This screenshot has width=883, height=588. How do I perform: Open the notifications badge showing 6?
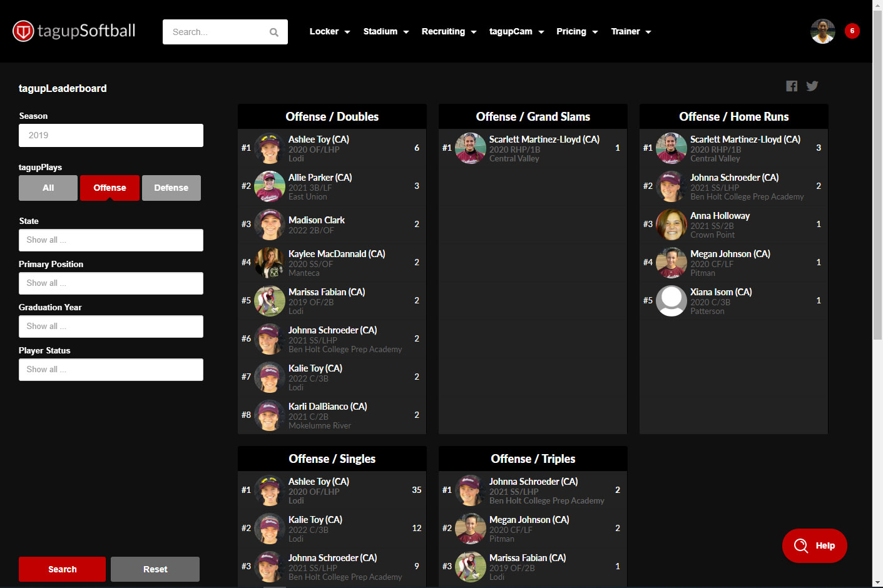click(x=852, y=31)
